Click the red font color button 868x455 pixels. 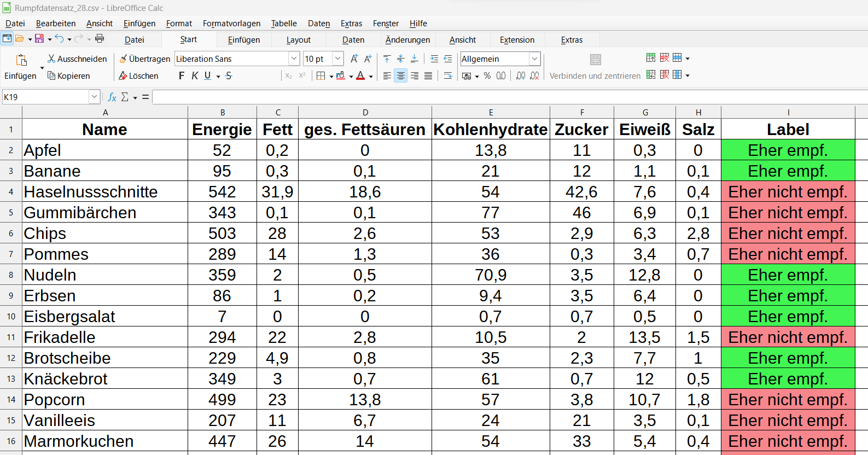point(360,76)
